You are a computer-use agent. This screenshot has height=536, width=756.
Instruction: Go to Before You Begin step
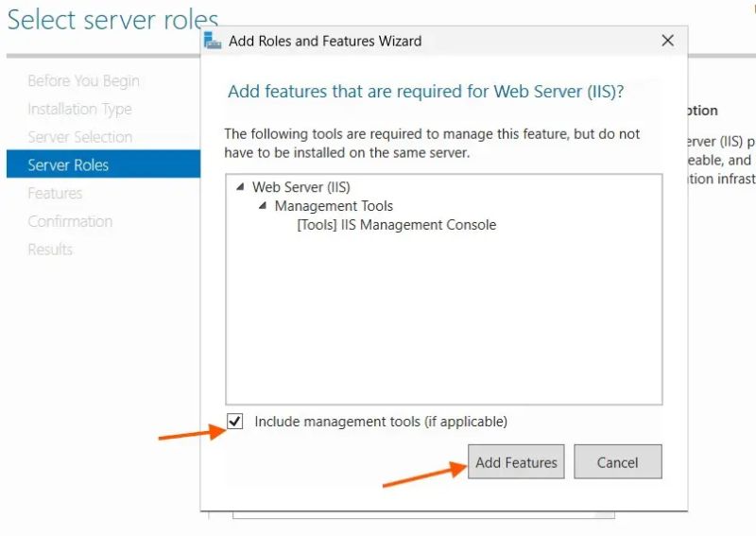[83, 81]
